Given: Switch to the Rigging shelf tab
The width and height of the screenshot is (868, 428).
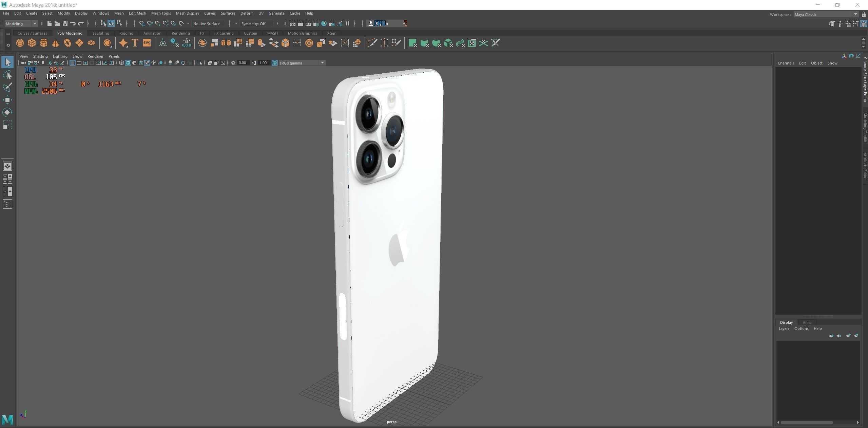Looking at the screenshot, I should point(126,33).
